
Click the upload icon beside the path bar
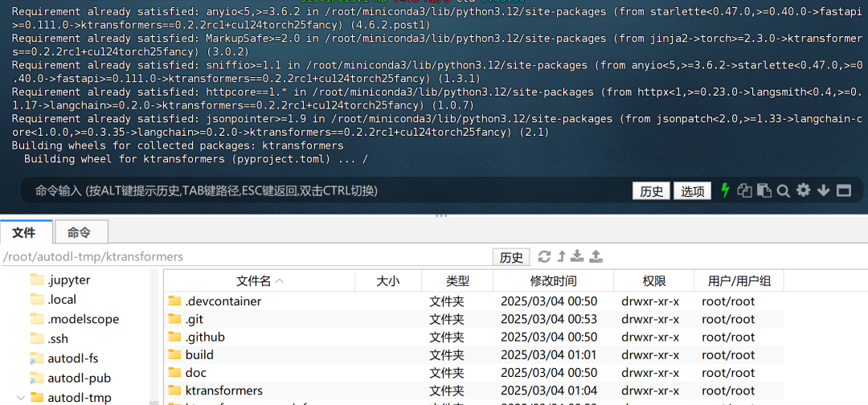[x=596, y=256]
